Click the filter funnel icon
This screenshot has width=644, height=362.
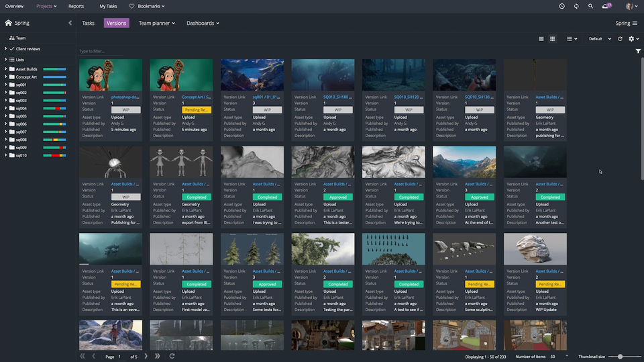coord(638,51)
